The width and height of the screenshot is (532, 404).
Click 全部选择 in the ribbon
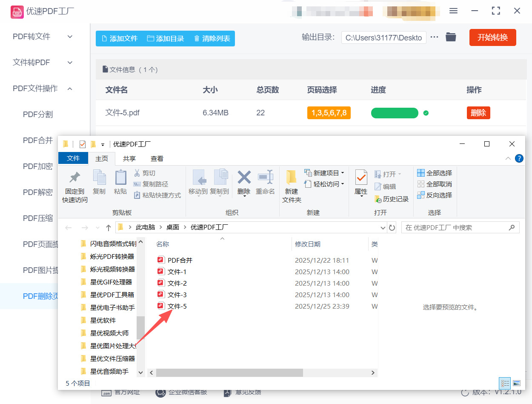click(435, 173)
